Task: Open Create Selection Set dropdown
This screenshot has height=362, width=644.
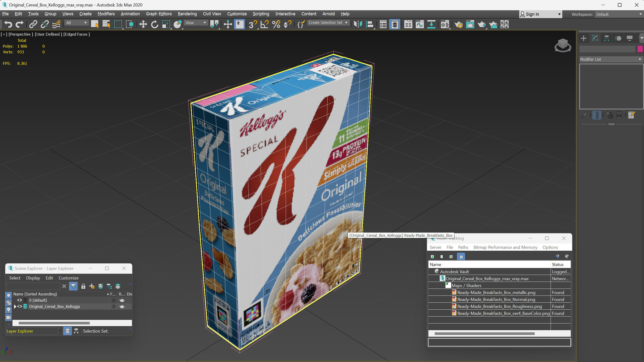Action: pyautogui.click(x=328, y=22)
